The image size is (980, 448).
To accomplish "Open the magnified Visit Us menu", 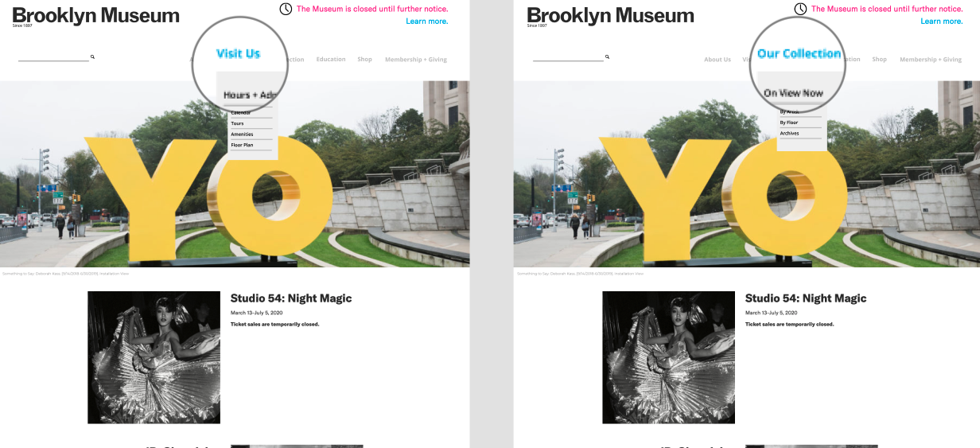I will tap(238, 53).
